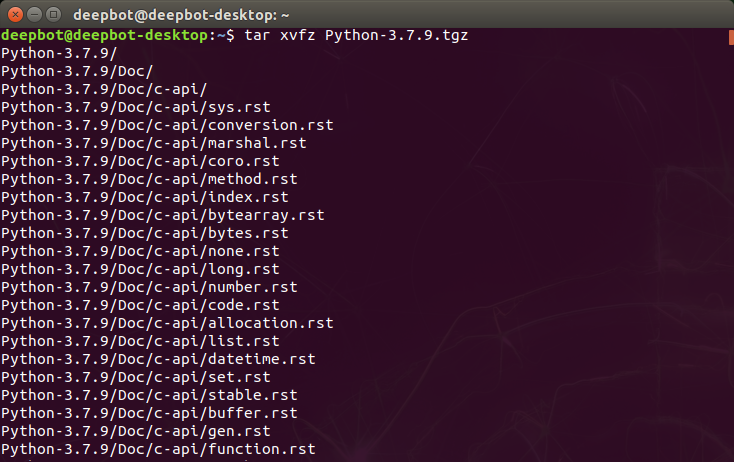Click the title 'deepbot@deepbot-desktop: ~'
Viewport: 734px width, 462px height.
(x=181, y=15)
